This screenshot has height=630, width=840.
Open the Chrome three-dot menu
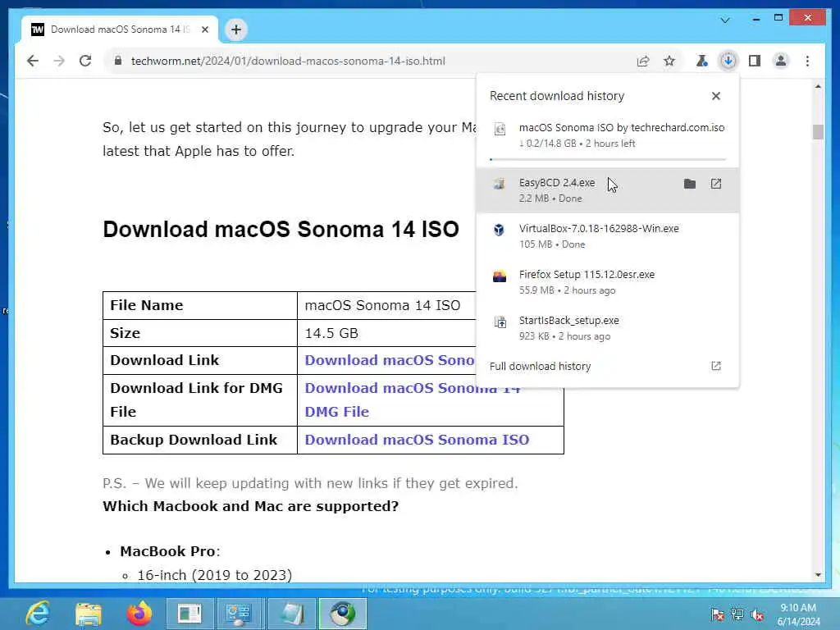click(x=807, y=61)
